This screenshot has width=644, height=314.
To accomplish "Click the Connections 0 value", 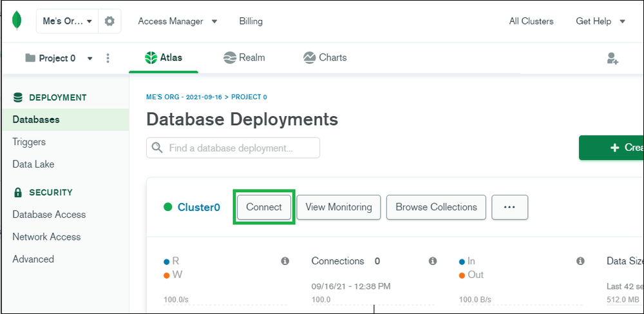I will tap(377, 261).
